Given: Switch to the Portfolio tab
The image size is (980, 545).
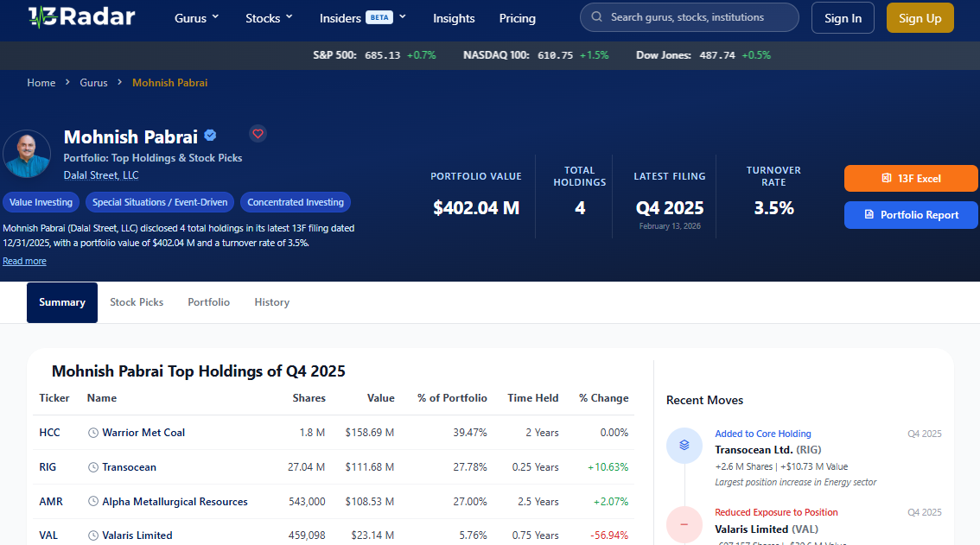Looking at the screenshot, I should pos(209,302).
